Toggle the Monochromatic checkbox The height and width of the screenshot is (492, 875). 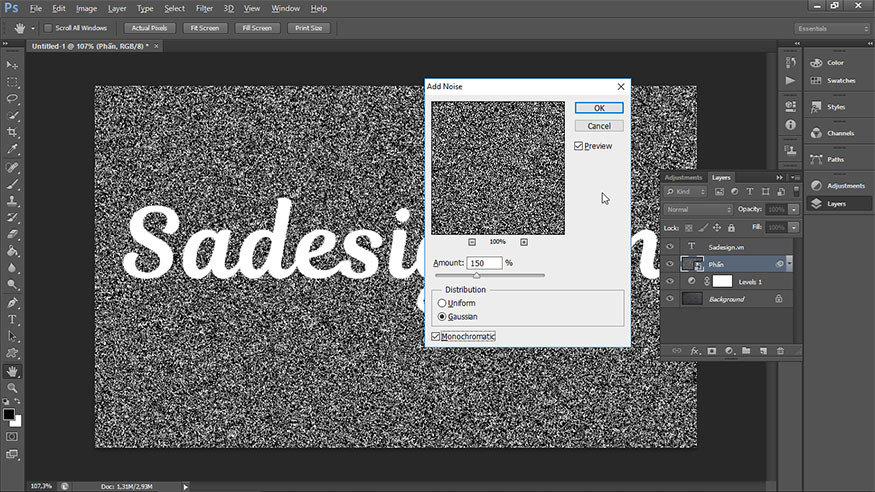click(436, 336)
